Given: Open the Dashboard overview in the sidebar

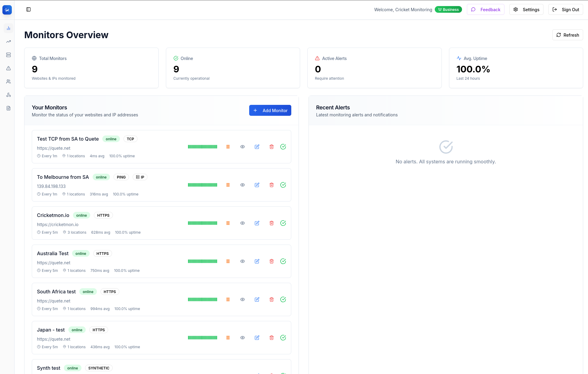Looking at the screenshot, I should (x=8, y=28).
